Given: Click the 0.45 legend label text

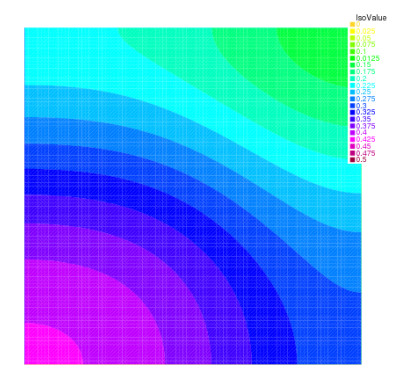Looking at the screenshot, I should tap(363, 146).
